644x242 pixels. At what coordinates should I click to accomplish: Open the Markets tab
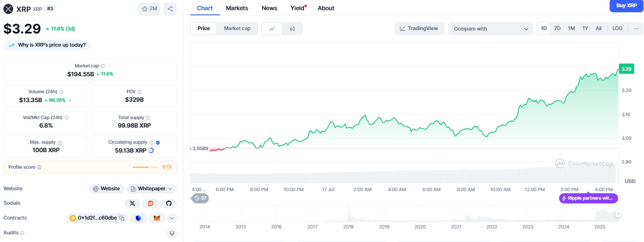coord(237,8)
